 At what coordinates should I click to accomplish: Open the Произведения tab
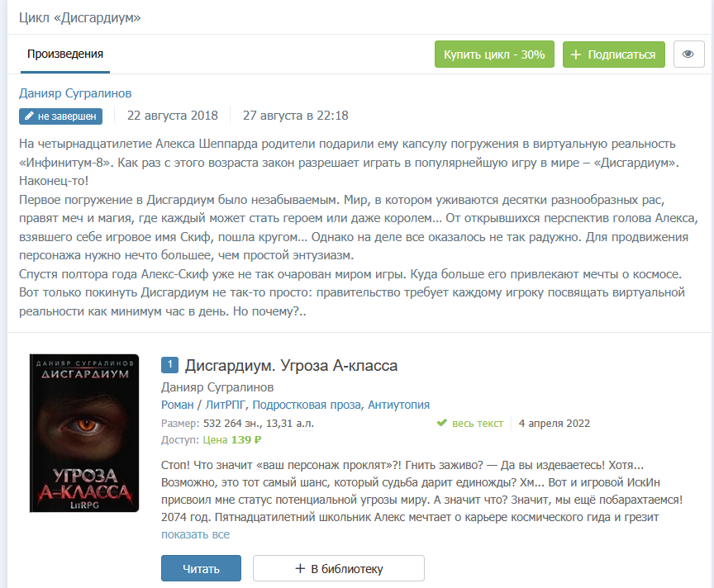(x=65, y=55)
